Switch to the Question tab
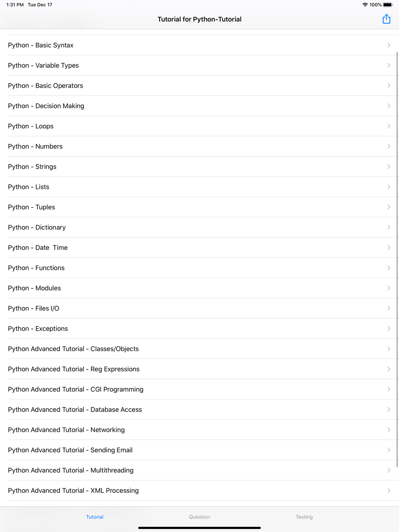Image resolution: width=399 pixels, height=532 pixels. pyautogui.click(x=199, y=517)
